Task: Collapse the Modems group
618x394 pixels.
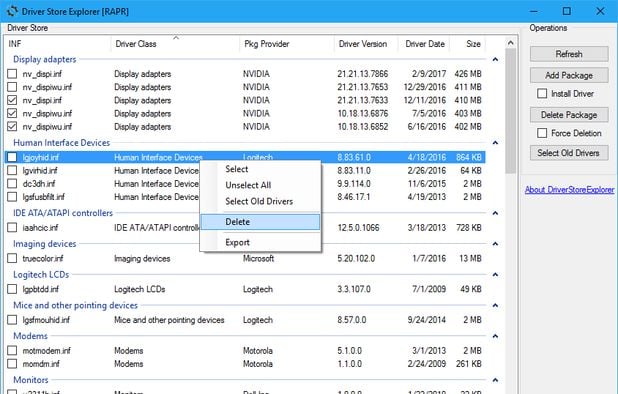Action: click(x=495, y=336)
